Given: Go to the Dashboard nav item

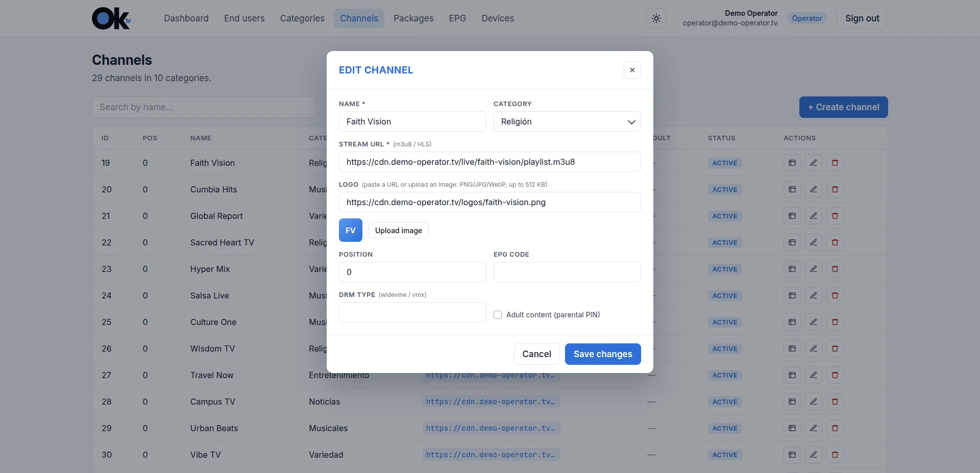Looking at the screenshot, I should tap(186, 18).
